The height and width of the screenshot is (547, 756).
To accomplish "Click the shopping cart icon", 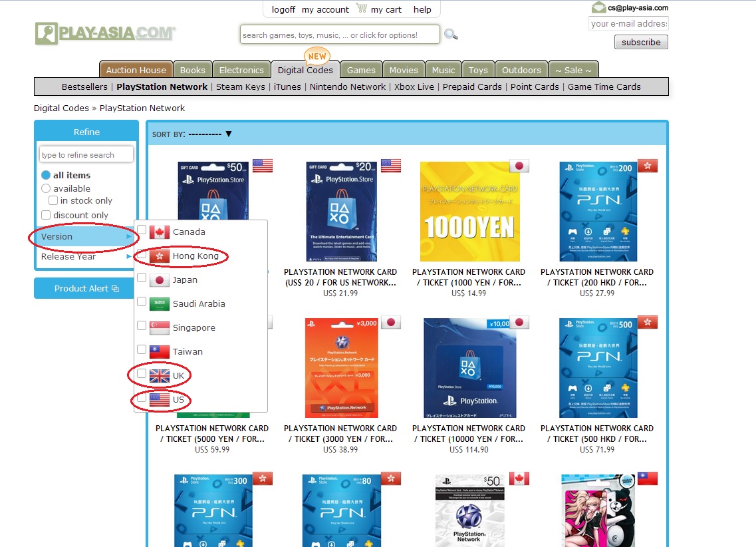I will (362, 9).
